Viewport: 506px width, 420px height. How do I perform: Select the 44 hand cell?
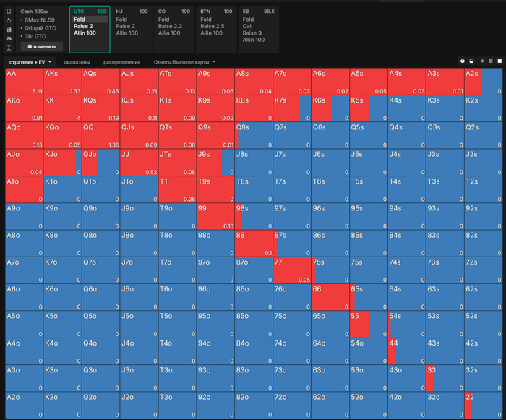click(x=407, y=351)
